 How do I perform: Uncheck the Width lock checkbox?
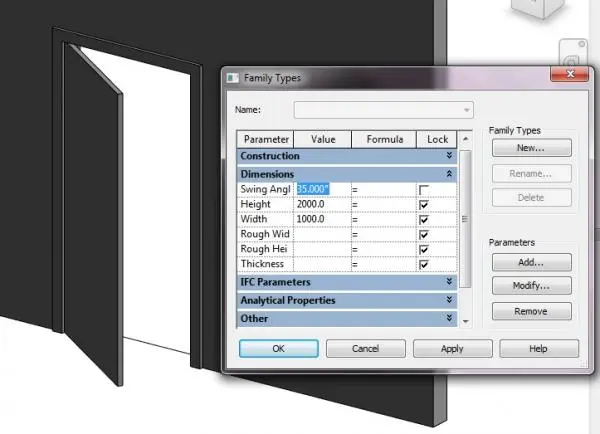424,220
